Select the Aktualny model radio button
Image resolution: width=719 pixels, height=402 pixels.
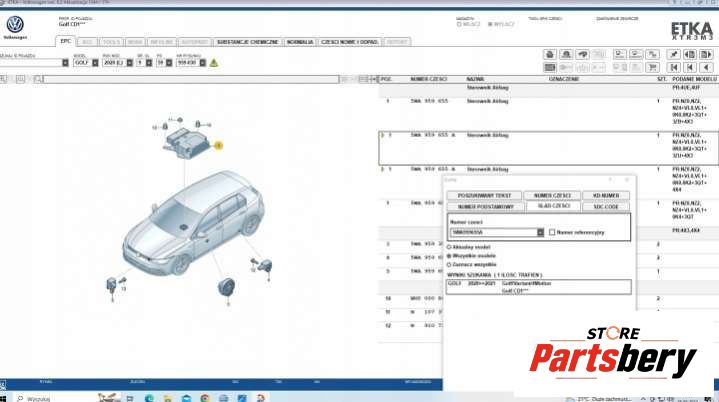(449, 247)
